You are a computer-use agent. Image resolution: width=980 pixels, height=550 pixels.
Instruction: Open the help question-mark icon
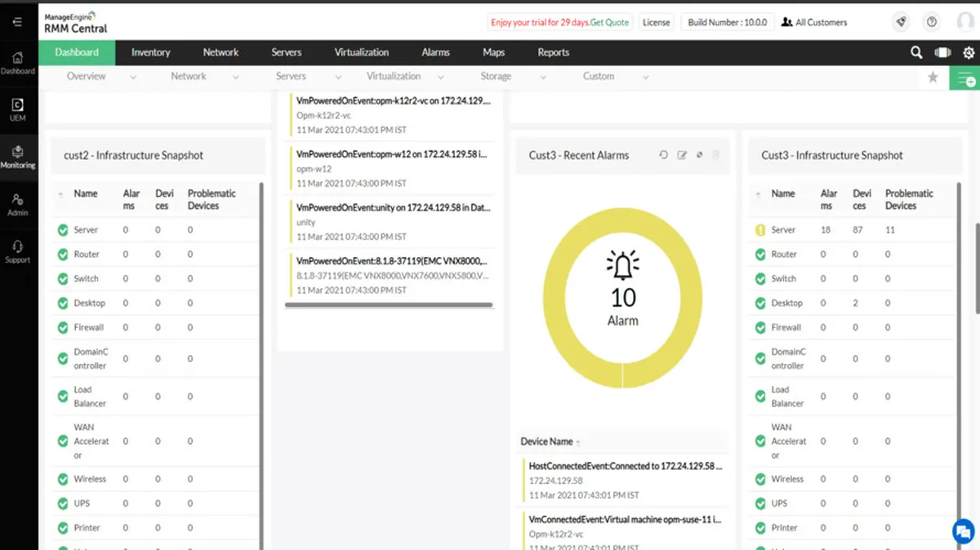pyautogui.click(x=932, y=22)
